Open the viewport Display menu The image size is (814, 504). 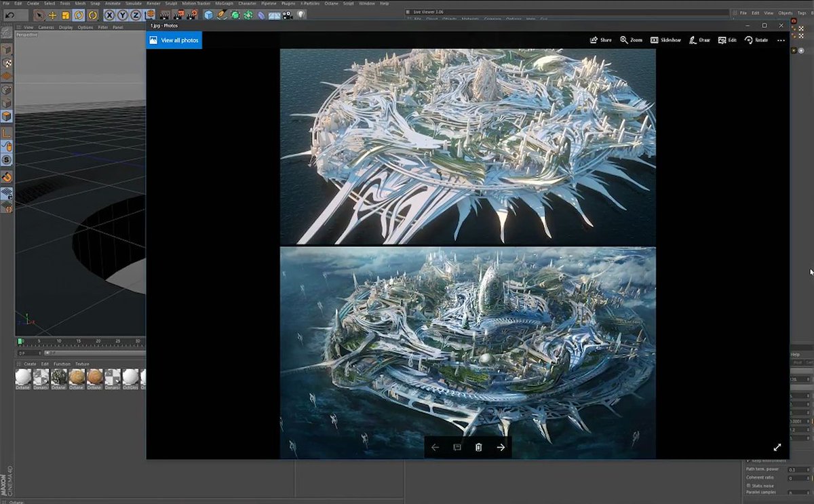click(x=66, y=27)
